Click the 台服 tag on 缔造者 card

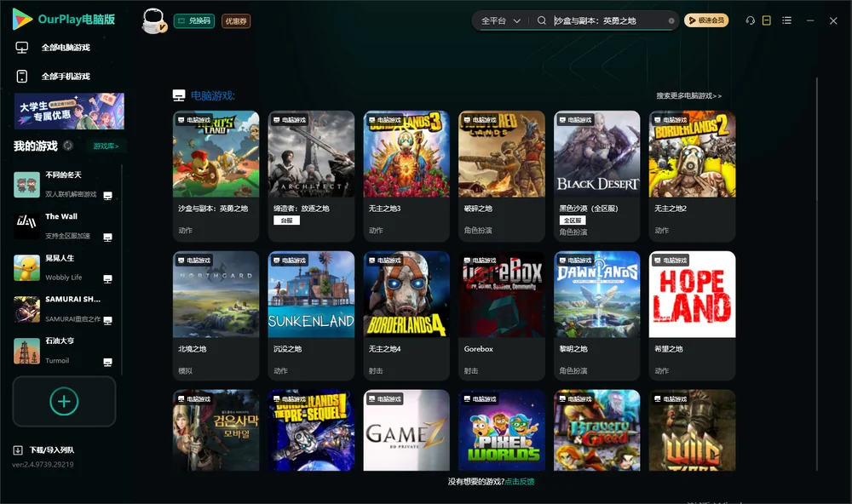[286, 220]
